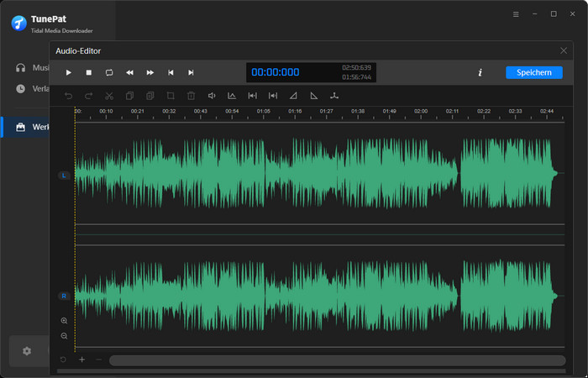Save the edited audio with Speichern
Viewport: 588px width, 378px height.
pyautogui.click(x=534, y=73)
